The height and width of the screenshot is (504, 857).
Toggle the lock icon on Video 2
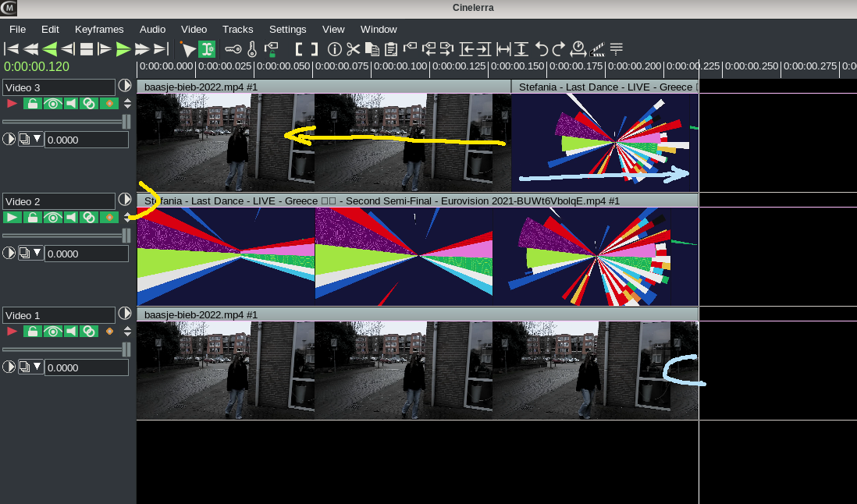pyautogui.click(x=32, y=218)
